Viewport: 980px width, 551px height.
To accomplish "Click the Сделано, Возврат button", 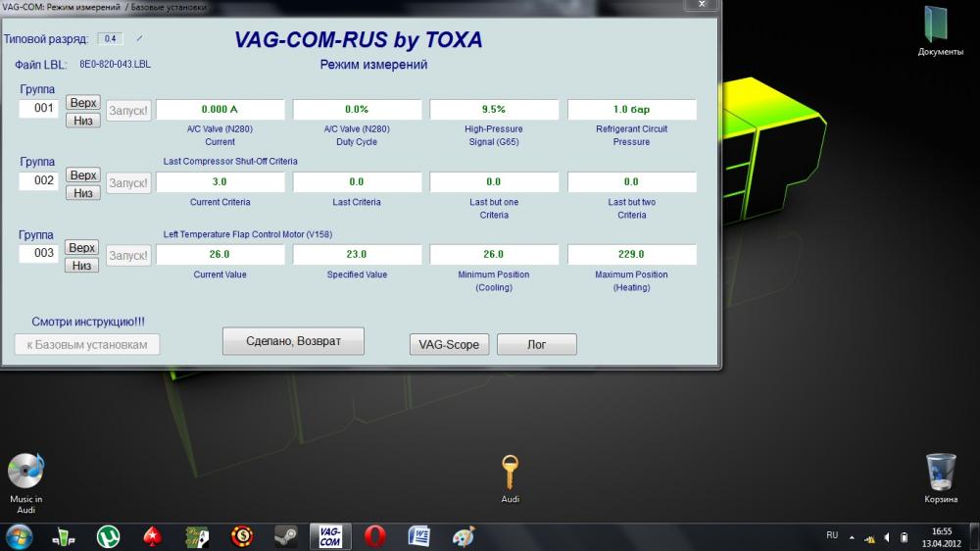I will [293, 340].
